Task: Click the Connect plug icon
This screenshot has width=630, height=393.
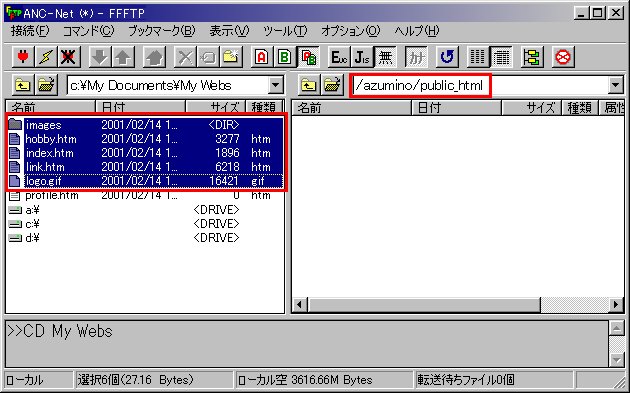Action: (x=23, y=57)
